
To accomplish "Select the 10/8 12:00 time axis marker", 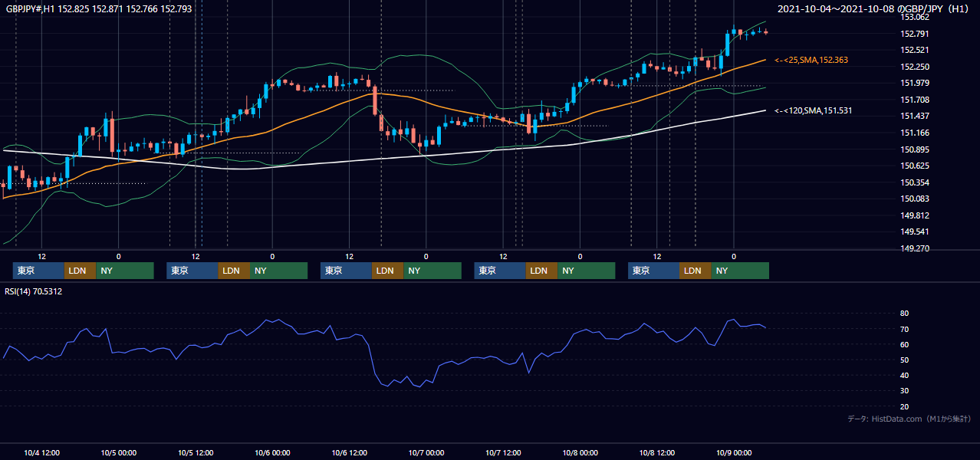I will coord(657,452).
